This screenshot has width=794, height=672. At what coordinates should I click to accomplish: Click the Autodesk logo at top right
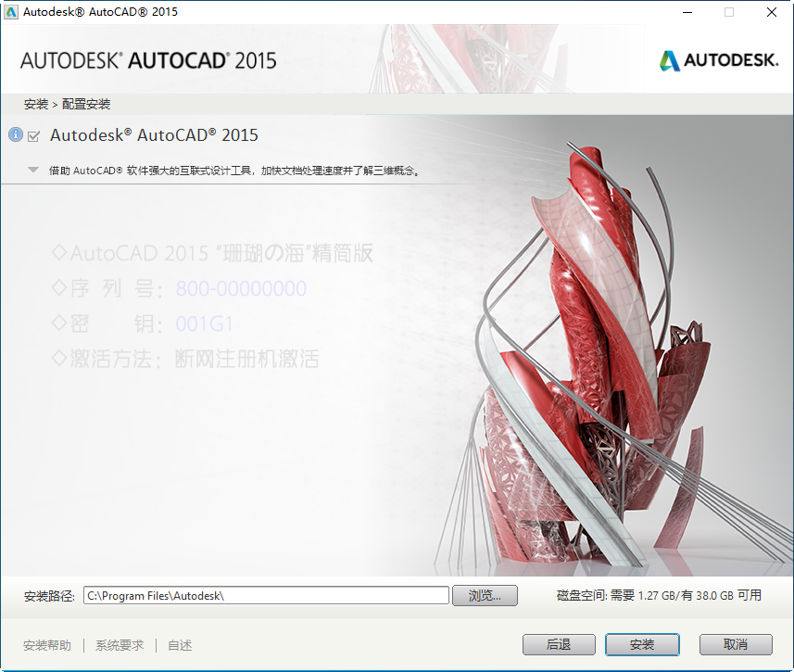click(x=719, y=60)
